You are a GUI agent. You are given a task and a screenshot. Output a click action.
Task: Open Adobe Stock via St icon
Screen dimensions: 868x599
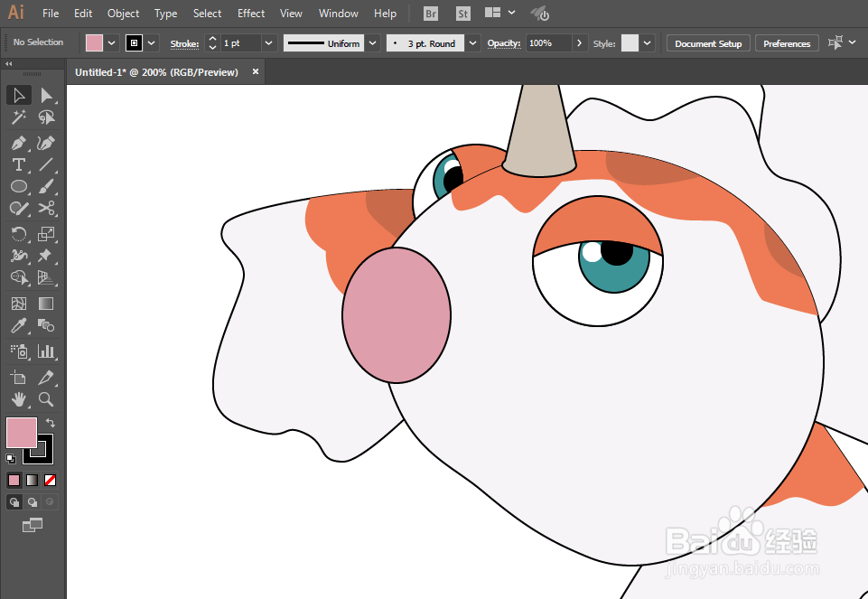click(463, 14)
